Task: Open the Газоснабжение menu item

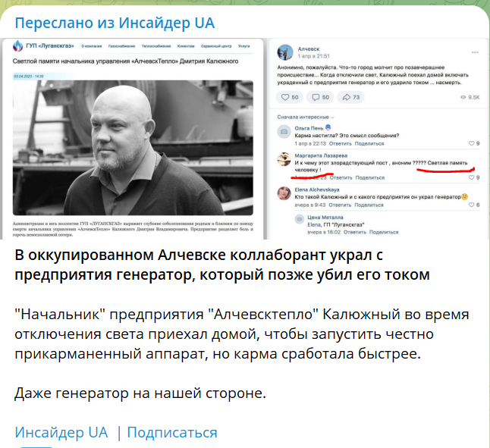Action: point(121,46)
